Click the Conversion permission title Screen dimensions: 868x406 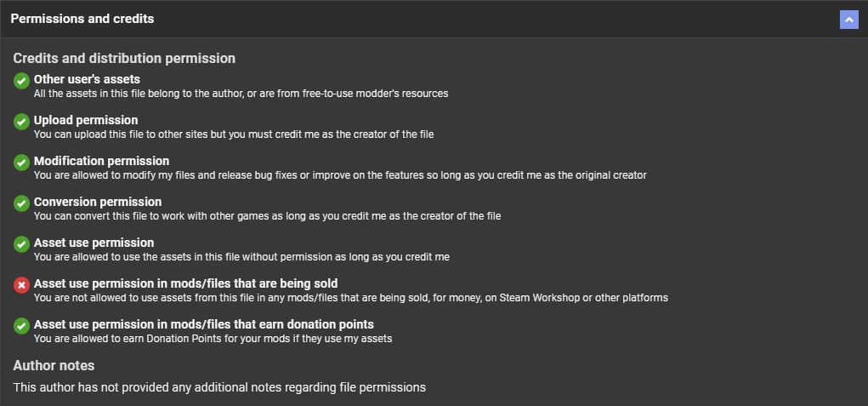[x=98, y=202]
